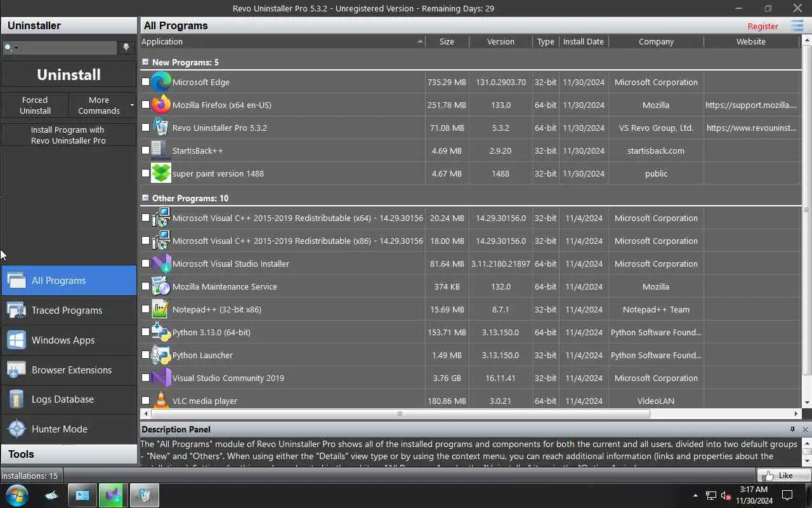
Task: Open the Windows Start orb
Action: pos(17,495)
